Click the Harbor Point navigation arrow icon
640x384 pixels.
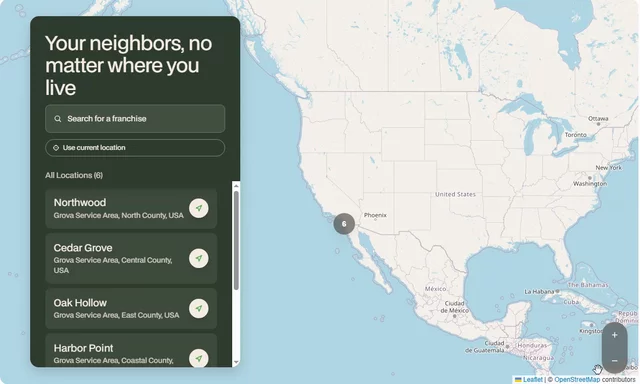199,359
